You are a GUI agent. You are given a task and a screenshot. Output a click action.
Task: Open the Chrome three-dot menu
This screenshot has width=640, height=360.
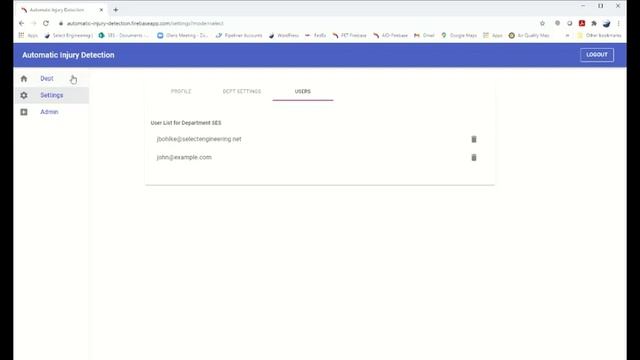point(619,23)
